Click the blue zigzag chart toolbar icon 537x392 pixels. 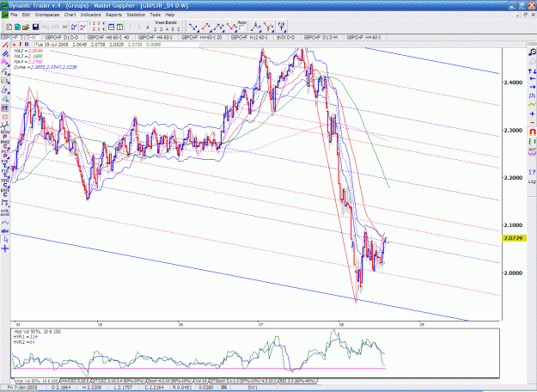point(74,27)
